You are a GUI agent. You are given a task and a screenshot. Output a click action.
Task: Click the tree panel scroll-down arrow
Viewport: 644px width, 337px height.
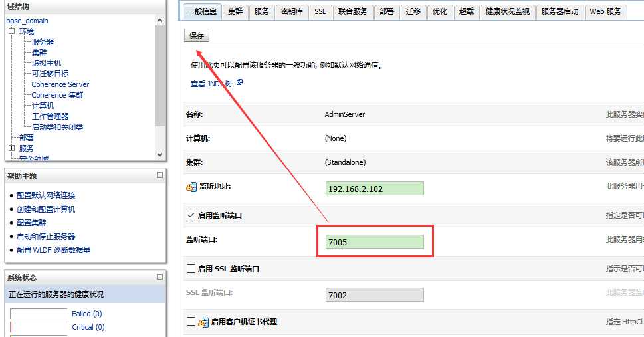coord(160,155)
